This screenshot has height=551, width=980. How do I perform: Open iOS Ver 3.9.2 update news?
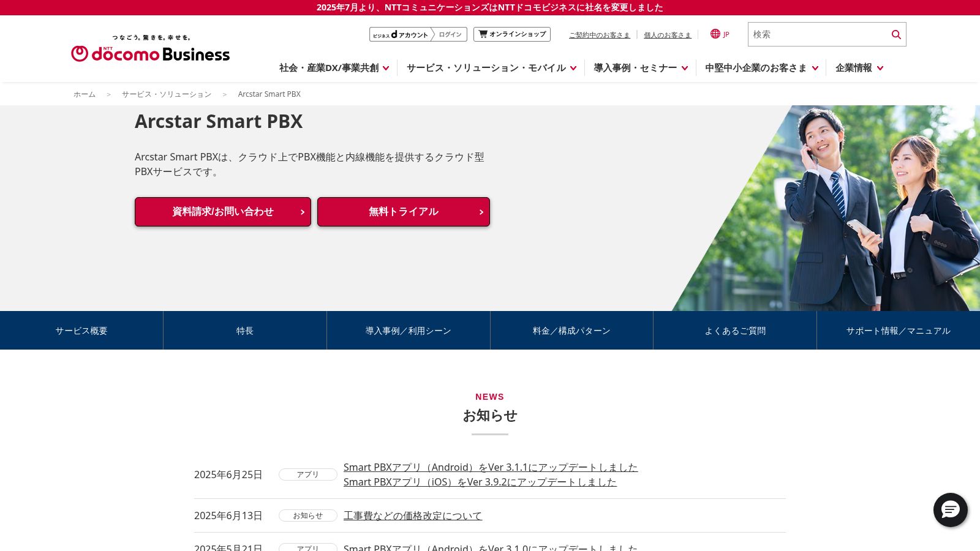click(x=480, y=482)
